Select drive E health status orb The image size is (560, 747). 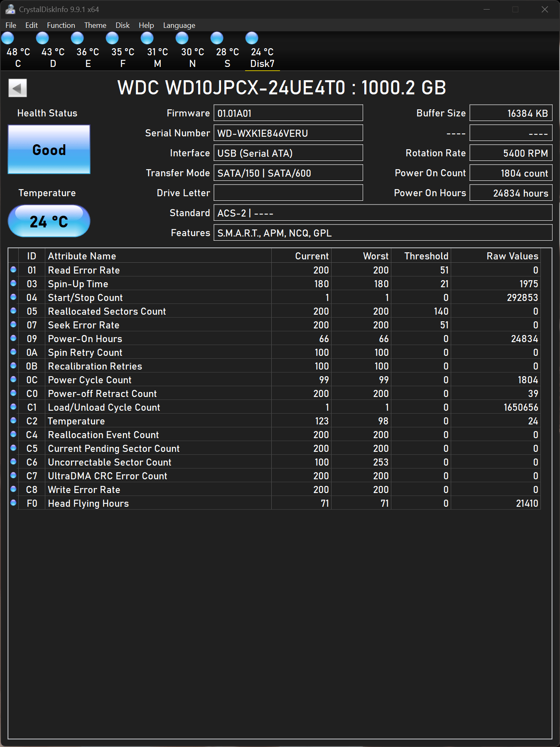coord(77,38)
